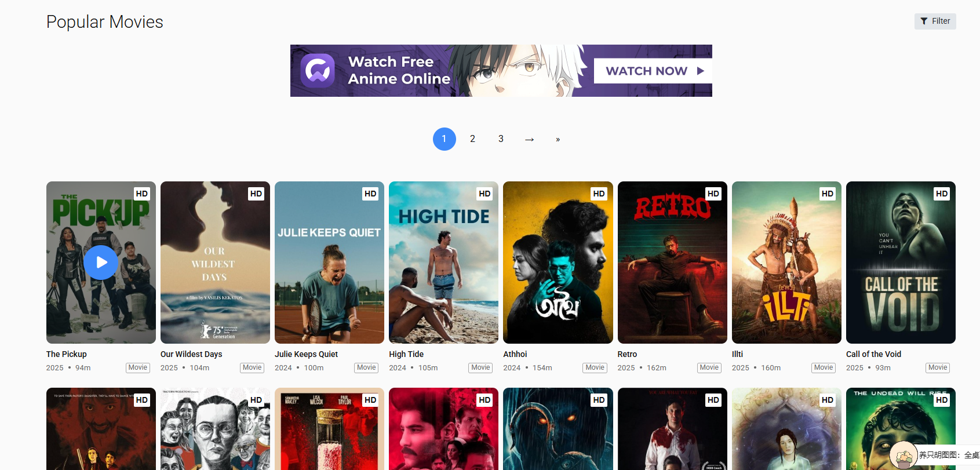Click HD badge on Retro poster
The image size is (980, 470).
713,194
